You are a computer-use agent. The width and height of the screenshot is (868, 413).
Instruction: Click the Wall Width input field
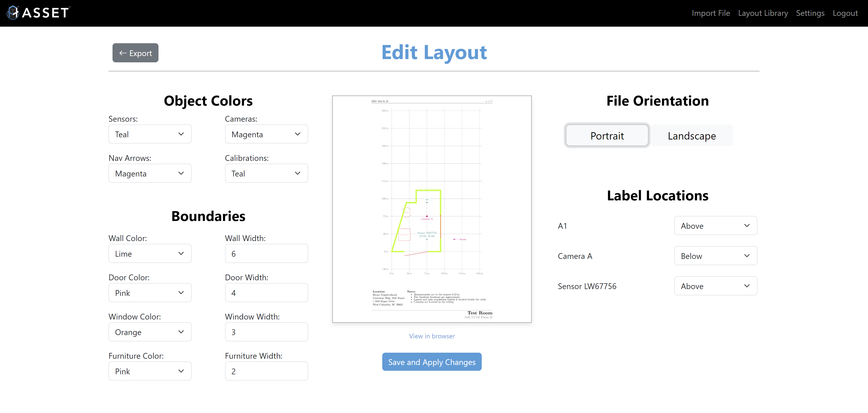coord(266,253)
